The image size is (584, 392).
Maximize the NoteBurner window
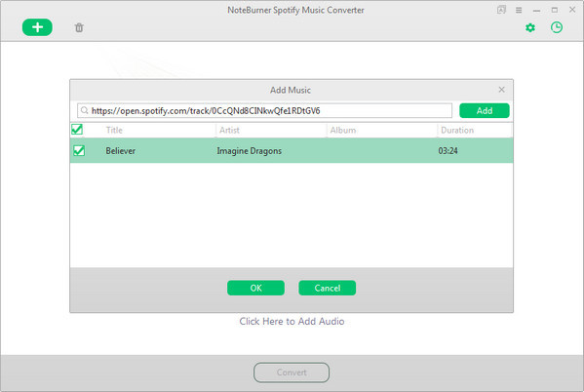555,10
